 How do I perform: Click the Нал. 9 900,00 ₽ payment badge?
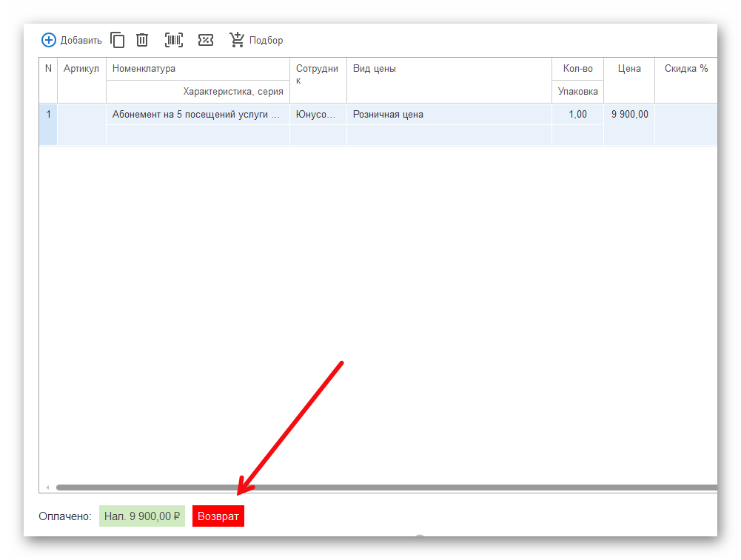142,516
